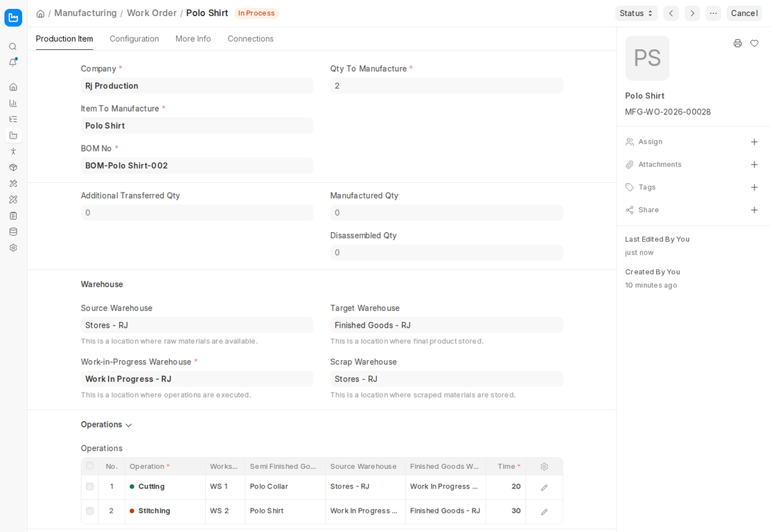Viewport: 776px width, 532px height.
Task: Open BOM No field
Action: (197, 166)
